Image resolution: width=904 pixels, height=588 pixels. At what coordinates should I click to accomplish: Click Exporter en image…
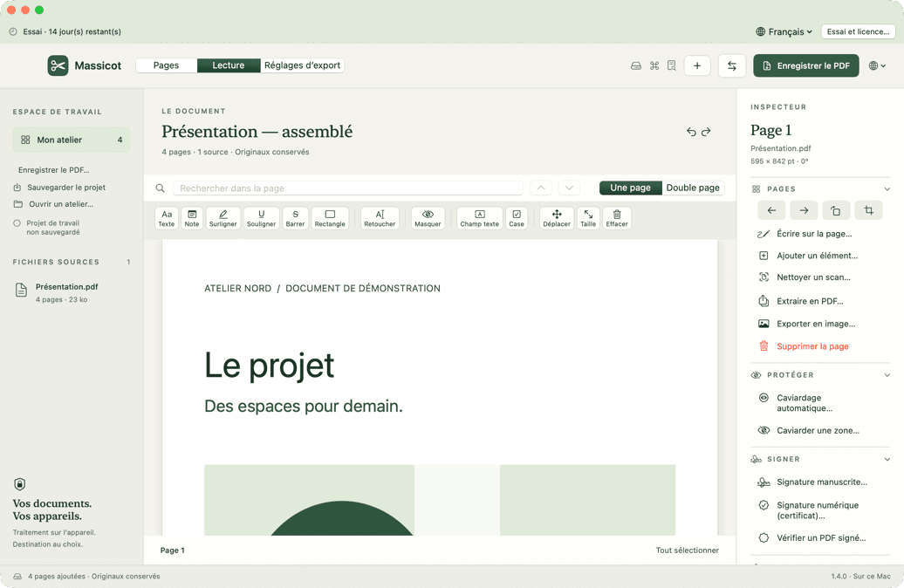[806, 324]
